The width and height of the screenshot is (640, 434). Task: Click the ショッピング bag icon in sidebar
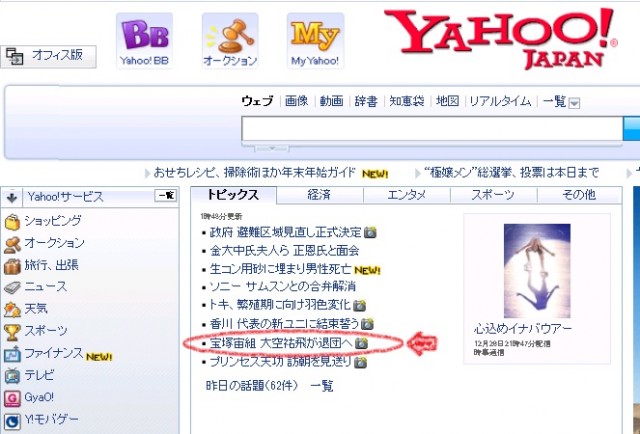[x=12, y=222]
